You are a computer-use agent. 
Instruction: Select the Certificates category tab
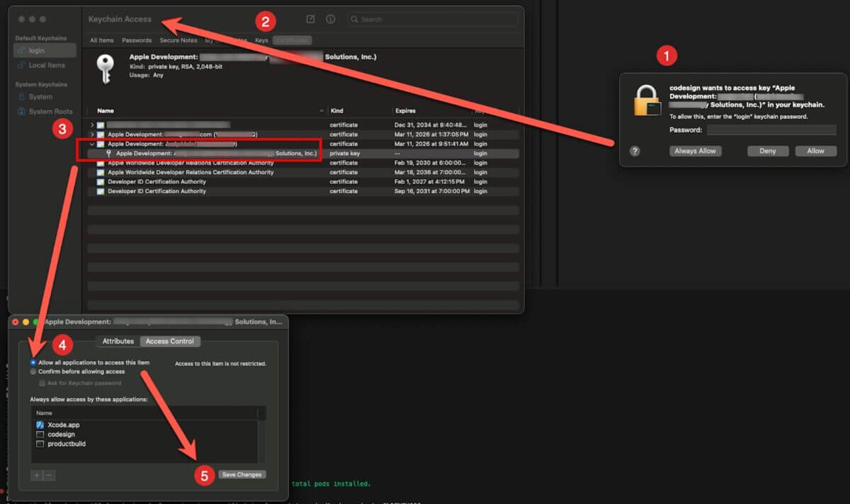click(x=292, y=40)
